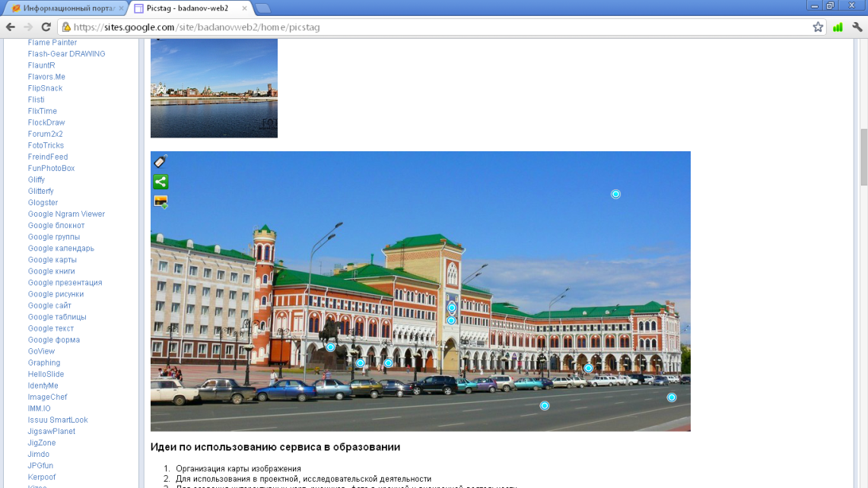Open the Glogster link
Viewport: 868px width, 488px height.
click(43, 202)
